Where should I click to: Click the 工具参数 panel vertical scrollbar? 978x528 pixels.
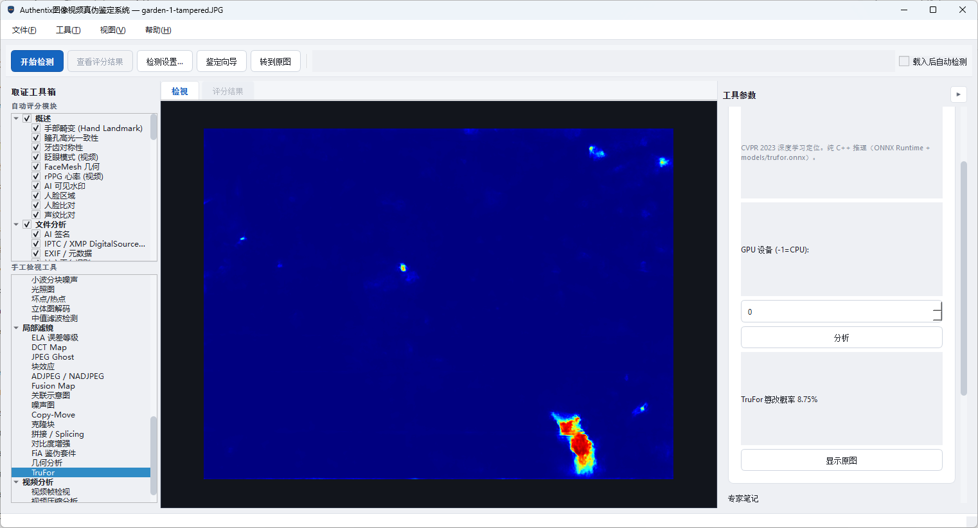pos(963,277)
